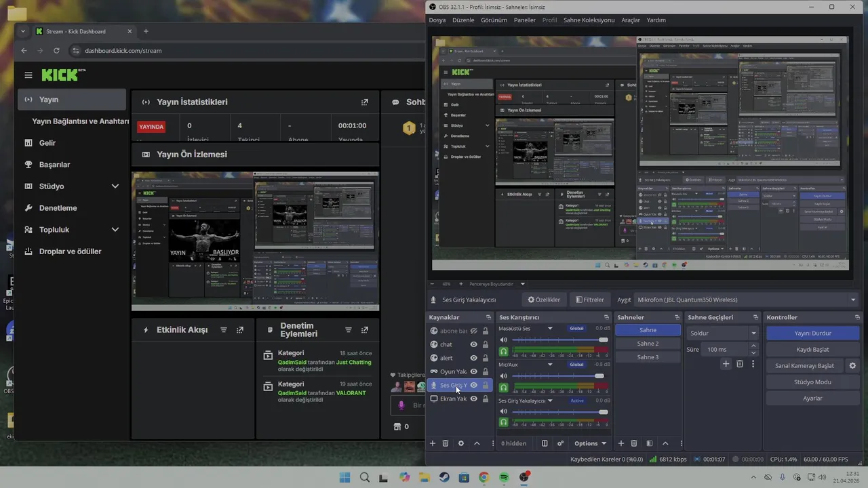Hide the Ekran Yakalayıcı source
Image resolution: width=868 pixels, height=488 pixels.
tap(474, 399)
